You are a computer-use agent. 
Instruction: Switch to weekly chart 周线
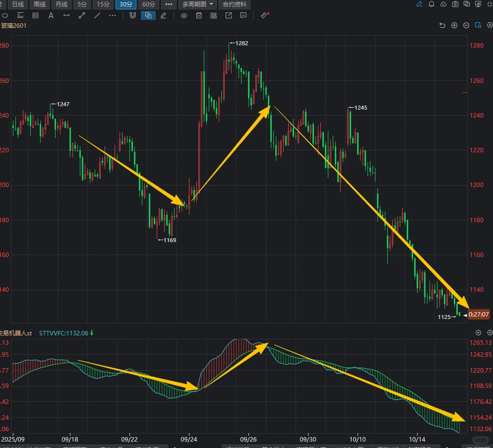pyautogui.click(x=40, y=4)
